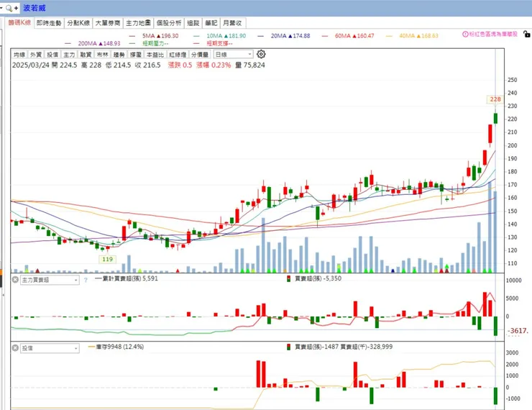Close the 投信 indicator panel

[x=15, y=348]
